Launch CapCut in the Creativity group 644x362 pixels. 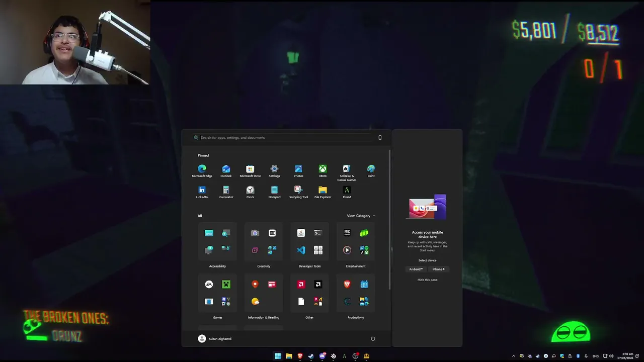coord(272,233)
